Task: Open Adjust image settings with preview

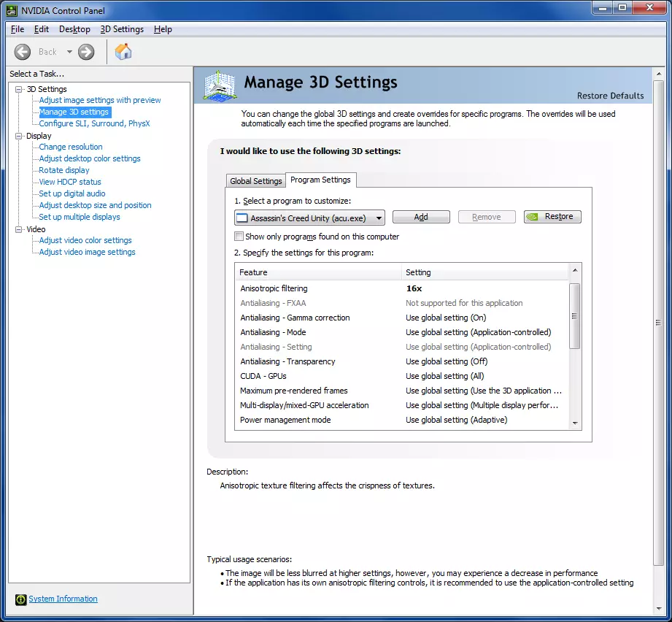Action: click(x=100, y=100)
